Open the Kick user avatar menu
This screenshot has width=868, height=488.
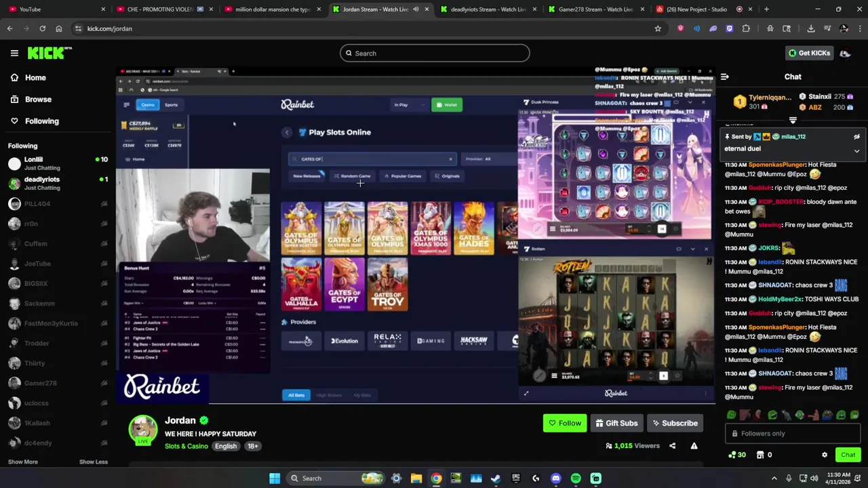tap(845, 53)
